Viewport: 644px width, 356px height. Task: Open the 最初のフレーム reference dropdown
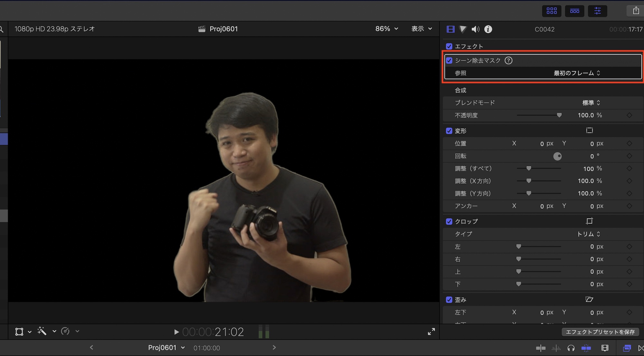(577, 73)
